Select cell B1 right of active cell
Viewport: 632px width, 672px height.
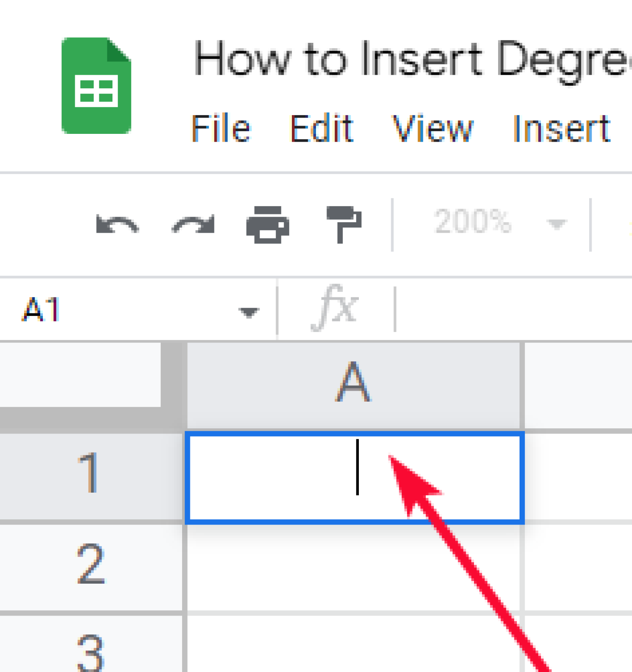[579, 476]
